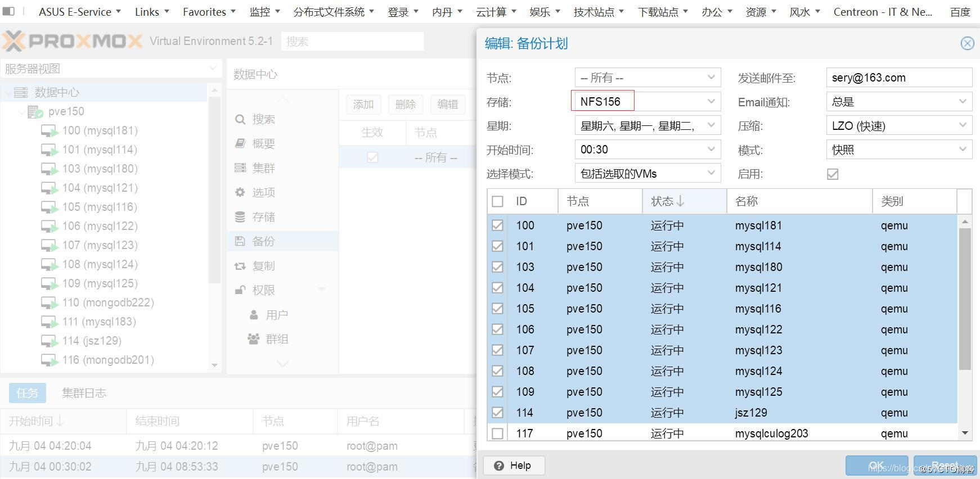Uncheck VM 105 mysql116 checkbox
This screenshot has width=980, height=479.
pos(497,309)
